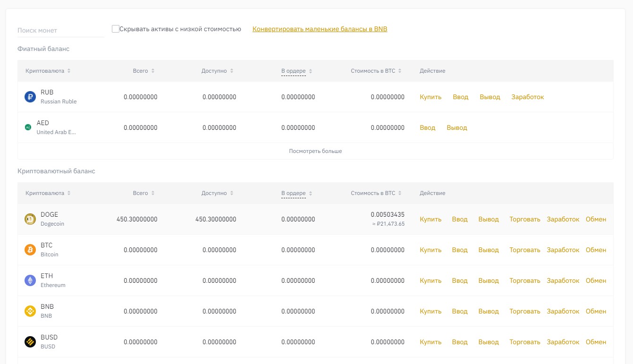The image size is (633, 364).
Task: Click Вывод in the BNB row
Action: [x=489, y=311]
